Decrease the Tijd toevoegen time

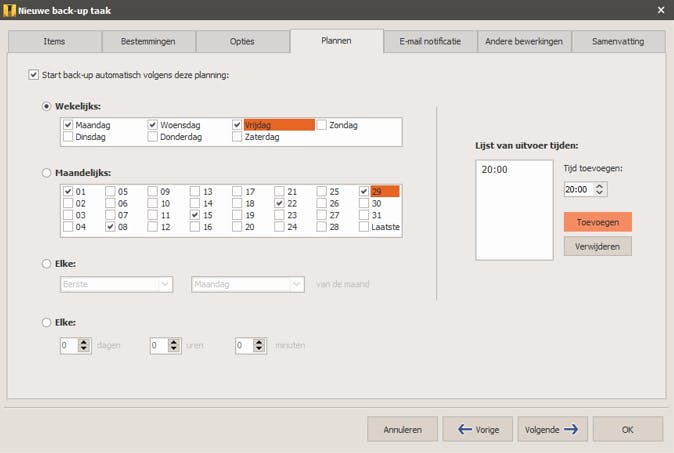click(x=600, y=193)
